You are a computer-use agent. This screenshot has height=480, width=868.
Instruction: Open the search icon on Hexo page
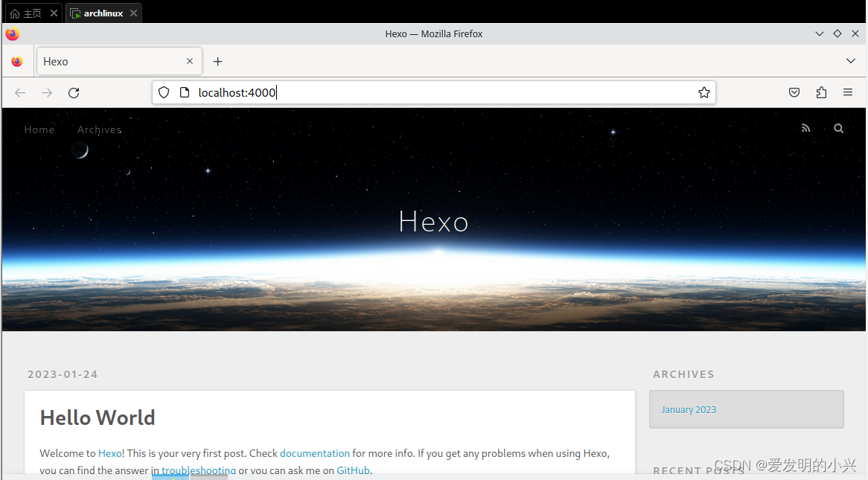tap(839, 129)
